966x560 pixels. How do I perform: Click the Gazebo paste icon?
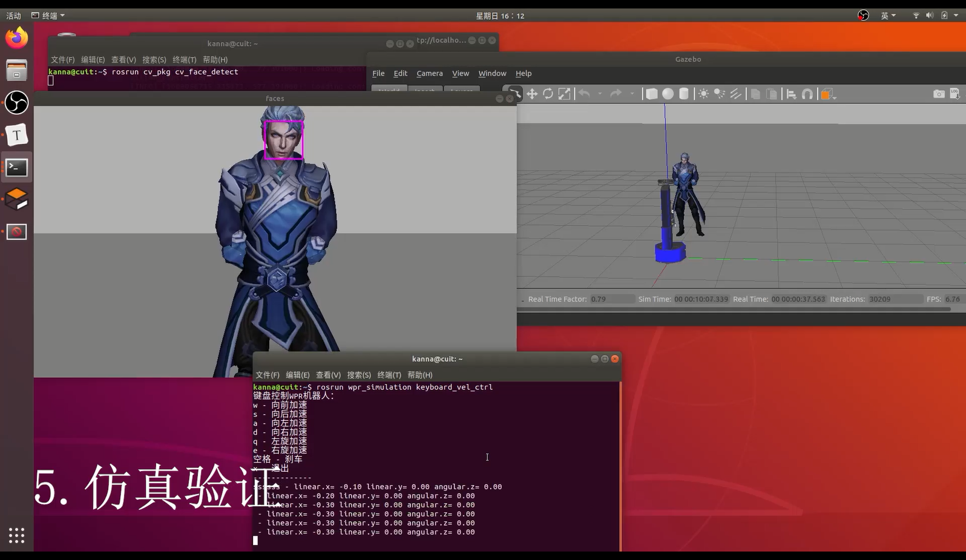[x=772, y=94]
